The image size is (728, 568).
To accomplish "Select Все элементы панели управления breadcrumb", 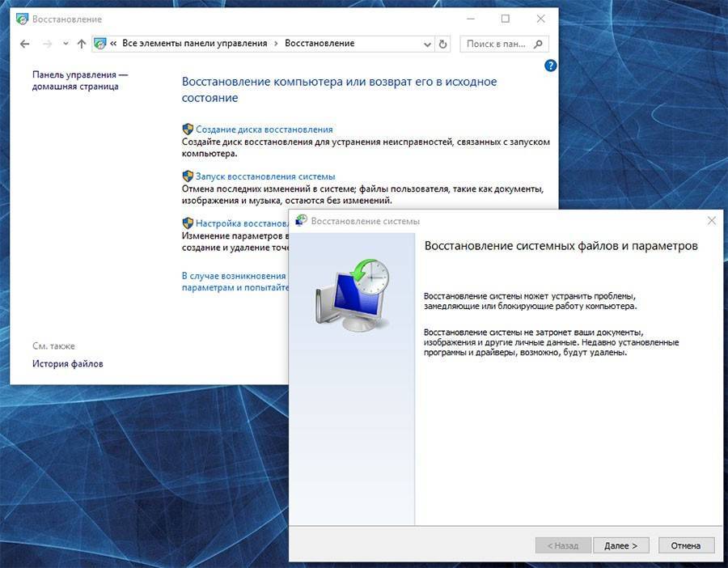I will pos(194,44).
